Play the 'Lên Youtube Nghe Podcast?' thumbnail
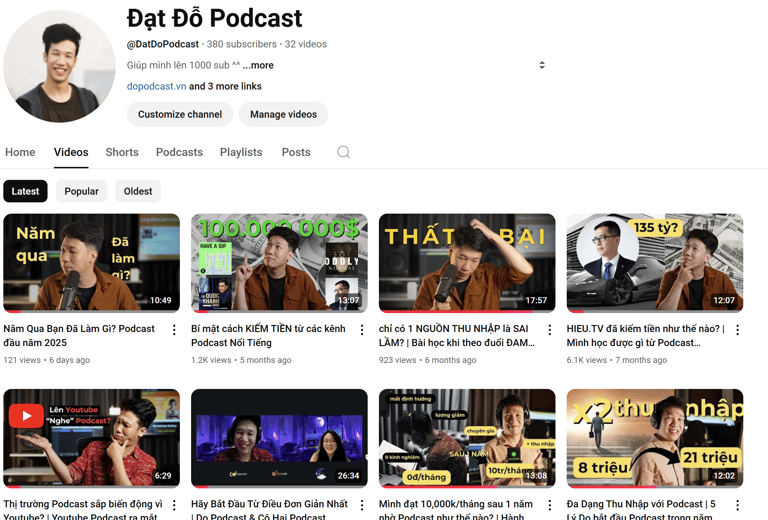768x520 pixels. click(x=92, y=438)
